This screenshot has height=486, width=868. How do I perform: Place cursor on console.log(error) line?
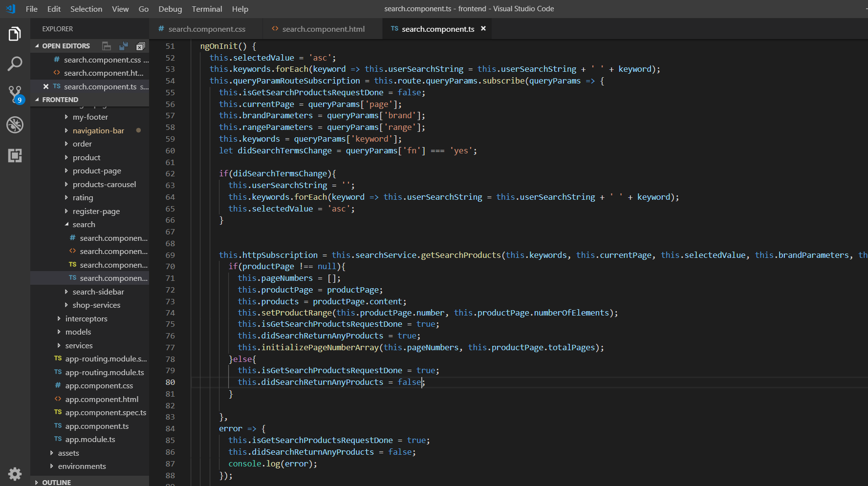click(273, 464)
